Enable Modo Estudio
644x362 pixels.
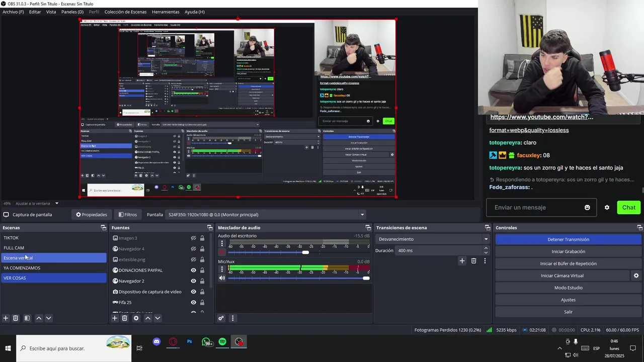pos(568,288)
